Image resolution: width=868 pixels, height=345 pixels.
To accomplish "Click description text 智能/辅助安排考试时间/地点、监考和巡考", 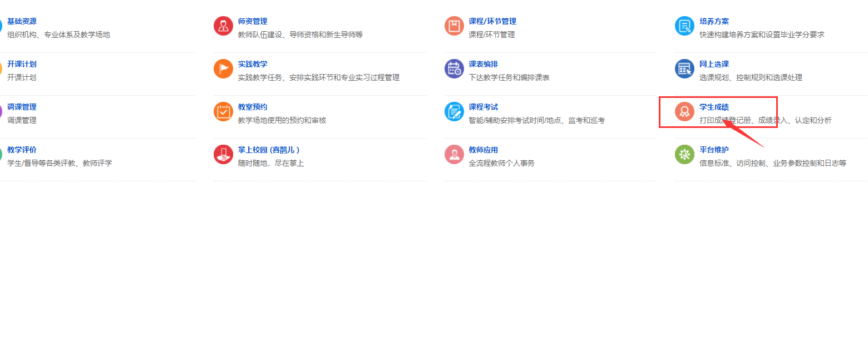I will 536,120.
